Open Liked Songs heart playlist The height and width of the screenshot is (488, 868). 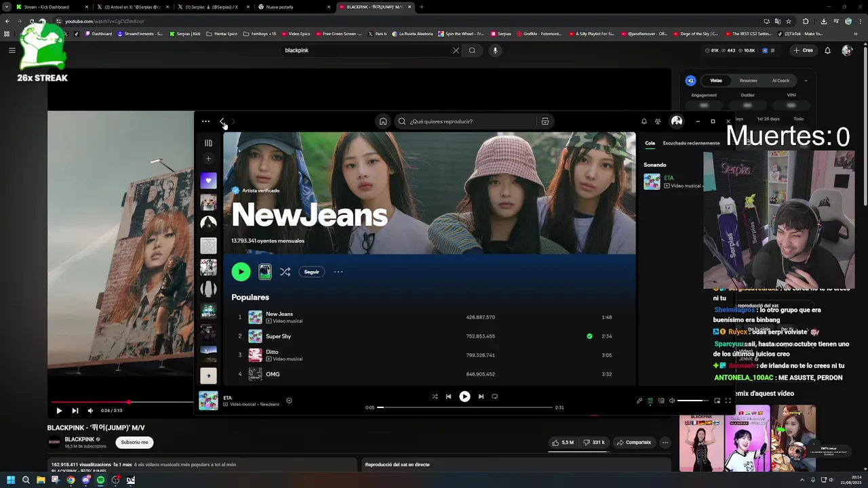208,180
